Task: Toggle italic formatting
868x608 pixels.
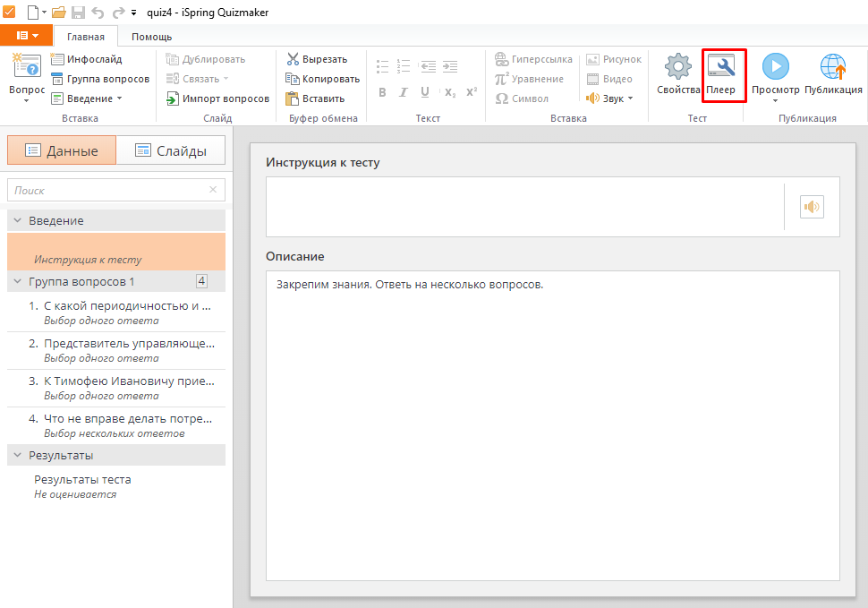Action: tap(404, 92)
